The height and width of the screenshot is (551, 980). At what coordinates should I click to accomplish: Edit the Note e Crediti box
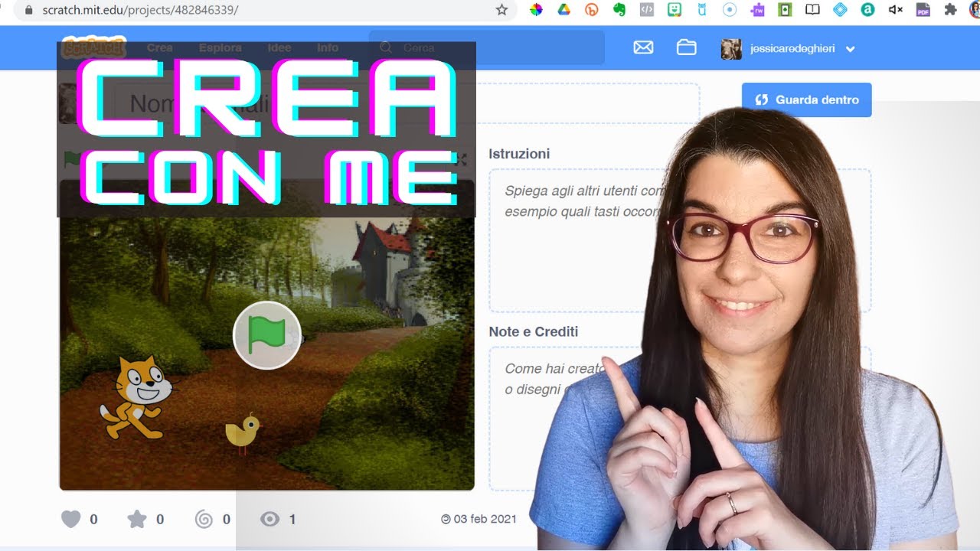680,419
